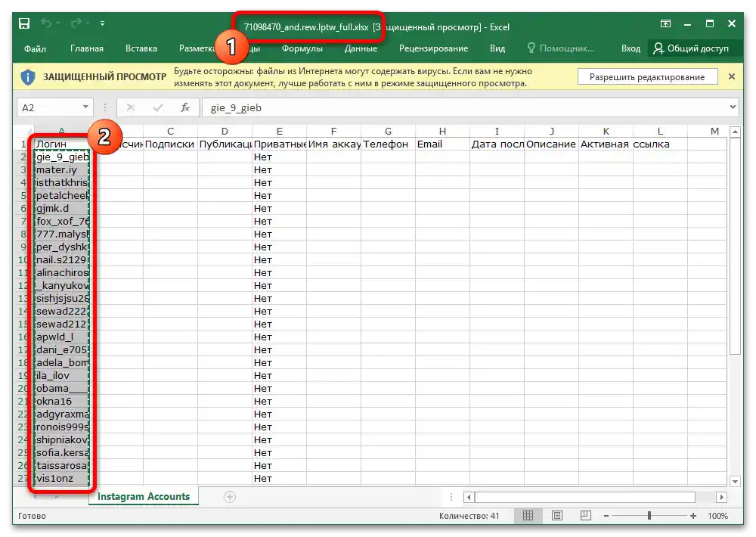Click Разрешить редактирование button

tap(647, 77)
